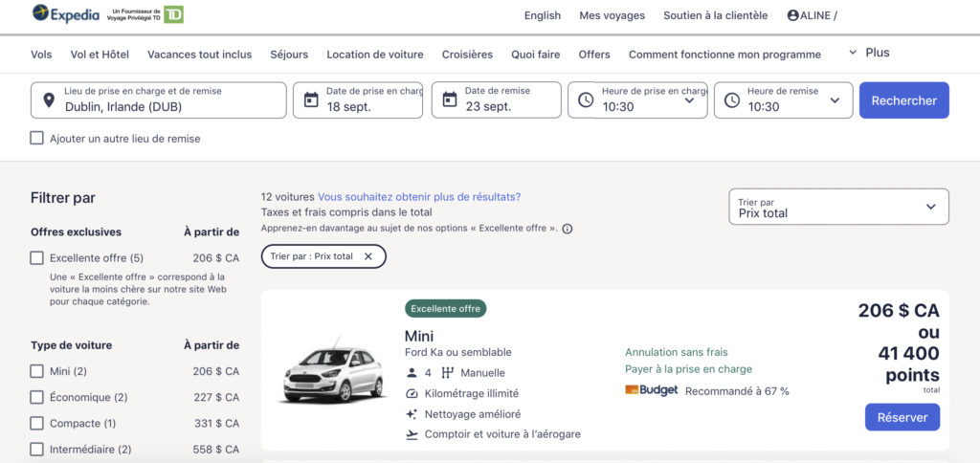Click the pickup time clock icon
The width and height of the screenshot is (980, 463).
pyautogui.click(x=586, y=100)
